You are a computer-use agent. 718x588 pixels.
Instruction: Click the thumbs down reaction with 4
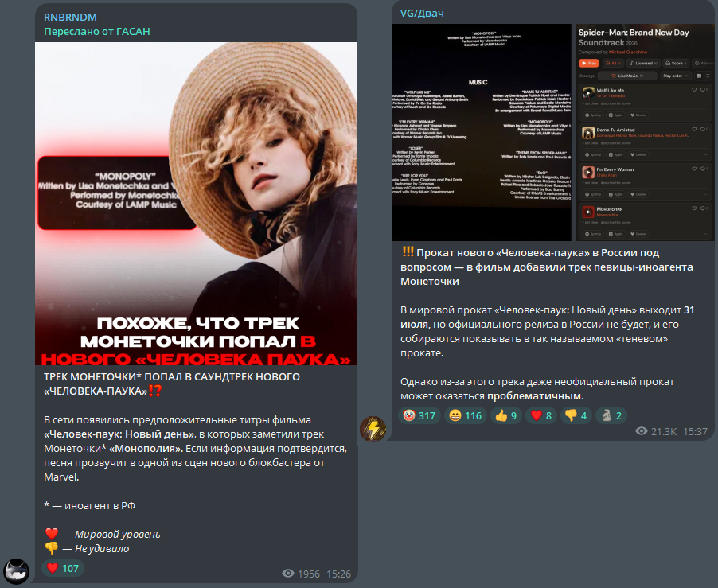pos(576,415)
